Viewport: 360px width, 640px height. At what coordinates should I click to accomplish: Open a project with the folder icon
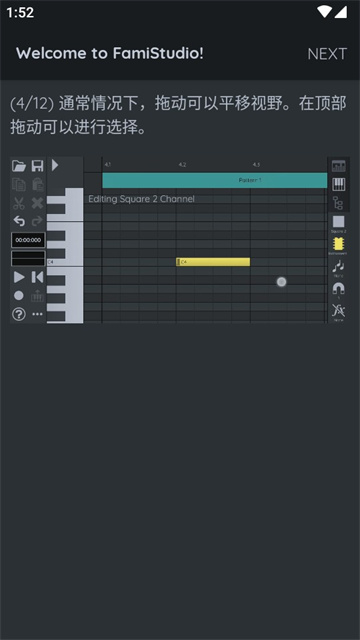click(x=19, y=166)
